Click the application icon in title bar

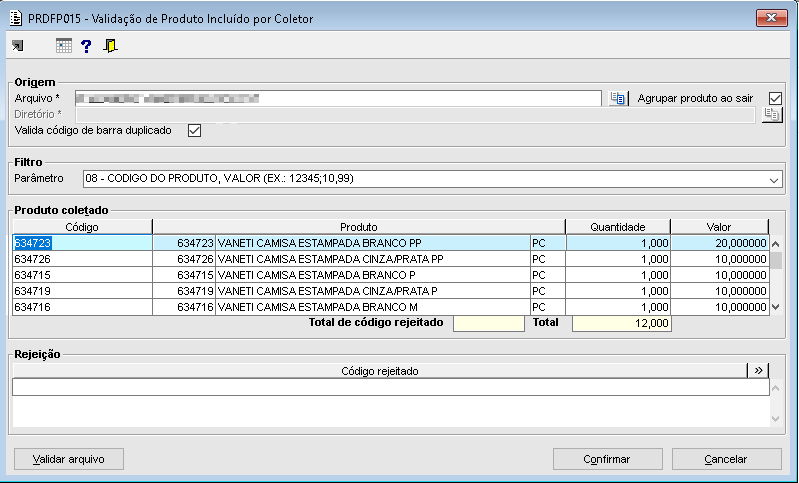pos(15,18)
